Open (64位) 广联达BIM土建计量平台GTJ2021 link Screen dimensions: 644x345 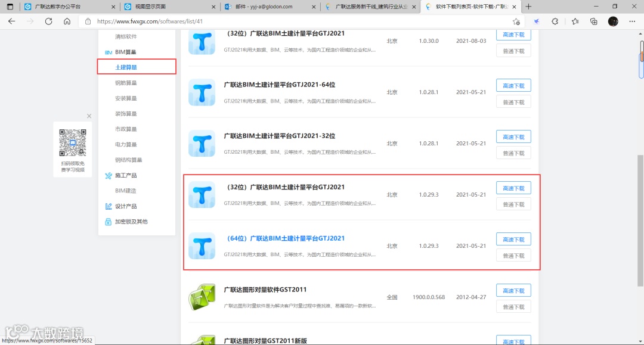coord(284,238)
